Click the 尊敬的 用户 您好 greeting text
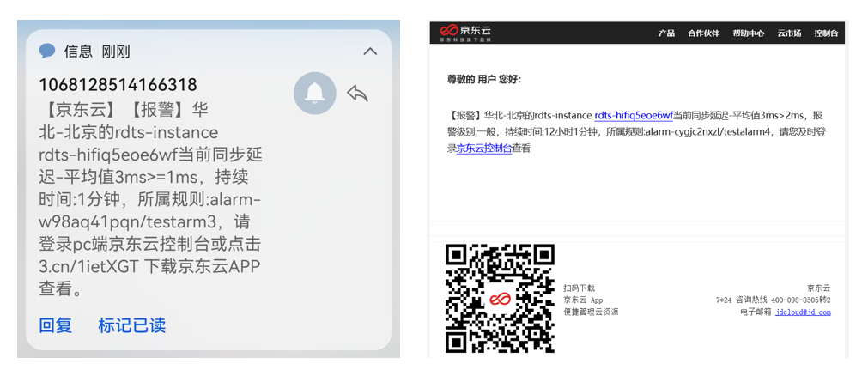Viewport: 868px width, 382px height. (484, 79)
